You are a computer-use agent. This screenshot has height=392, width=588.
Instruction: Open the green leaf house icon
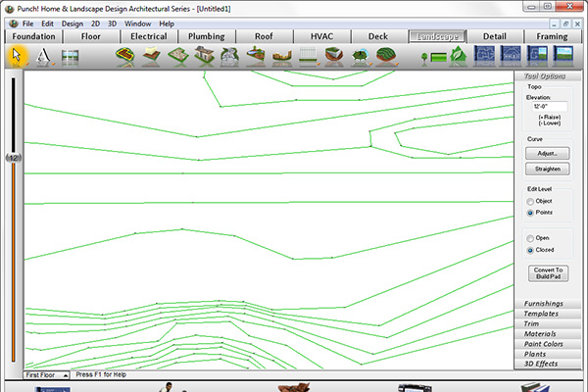click(459, 56)
